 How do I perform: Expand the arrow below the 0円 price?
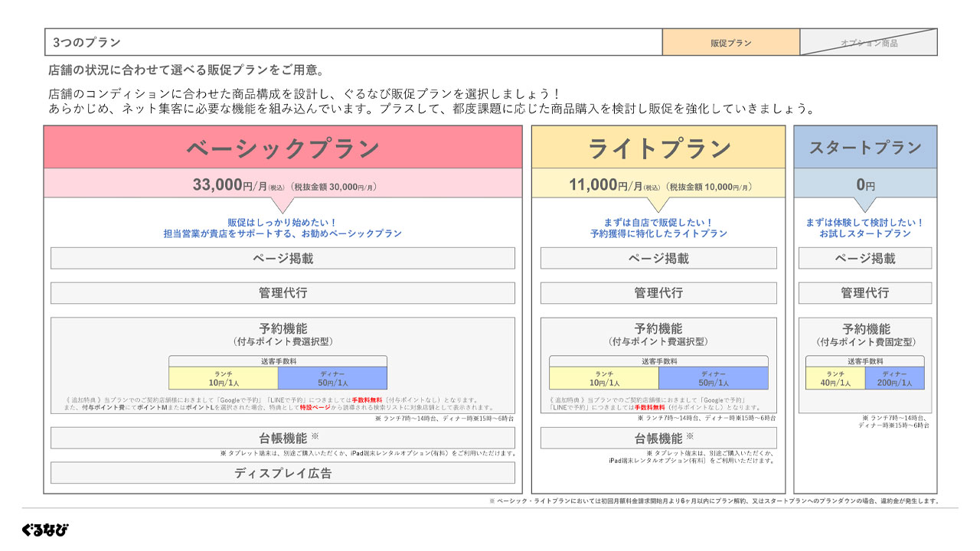tap(866, 205)
